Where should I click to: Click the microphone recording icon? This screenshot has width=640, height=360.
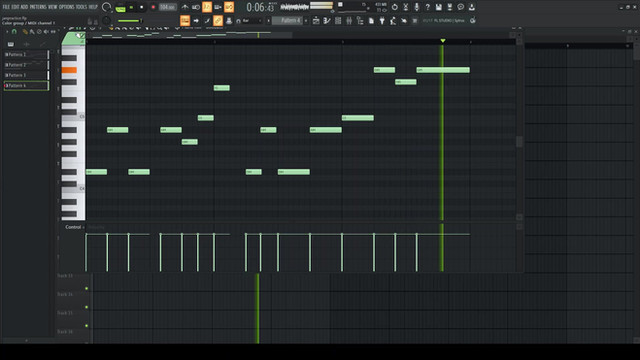point(416,7)
